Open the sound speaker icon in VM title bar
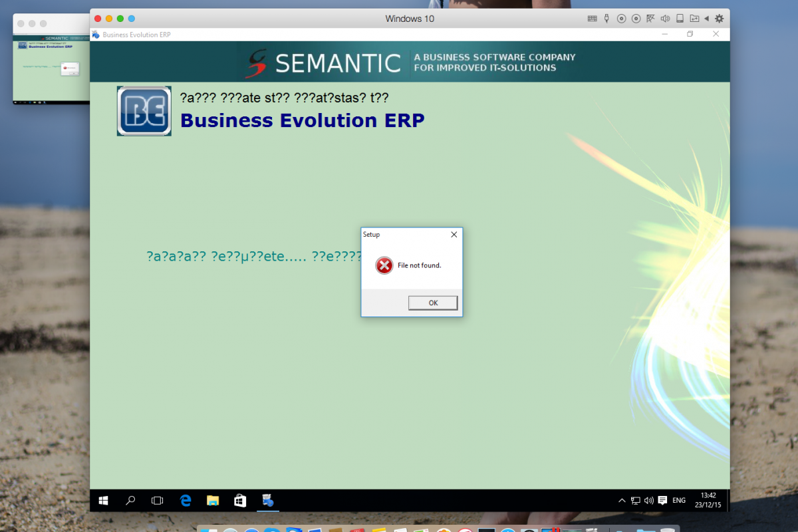The image size is (798, 532). [665, 19]
